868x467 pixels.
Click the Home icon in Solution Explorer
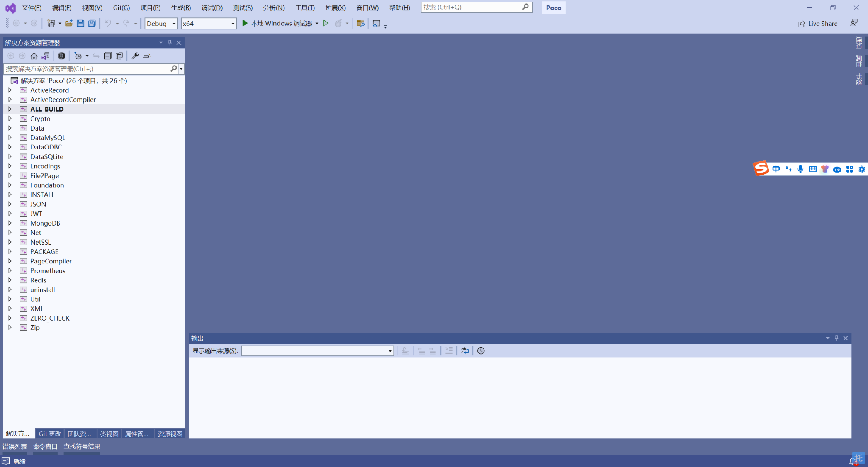click(34, 56)
